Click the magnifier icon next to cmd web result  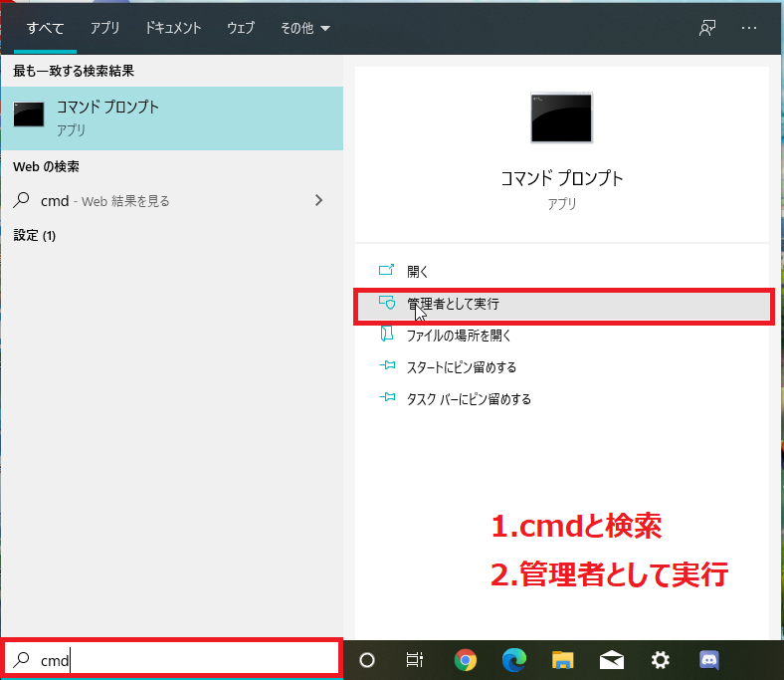21,200
